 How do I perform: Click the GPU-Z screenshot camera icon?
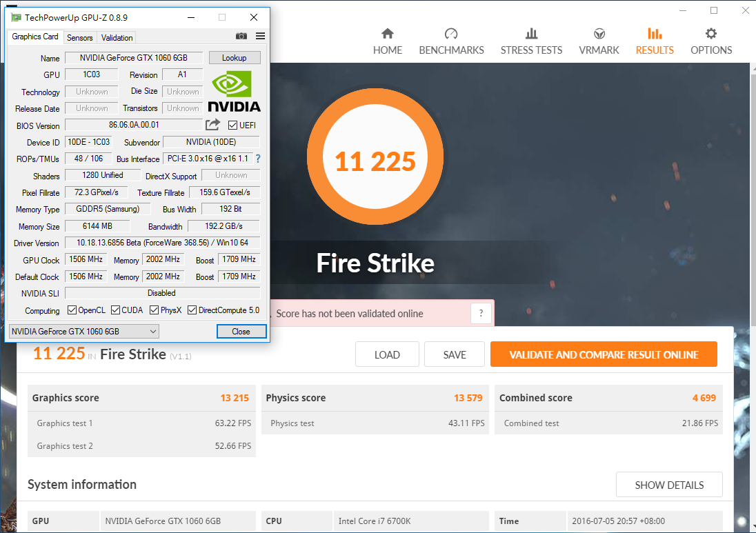241,36
